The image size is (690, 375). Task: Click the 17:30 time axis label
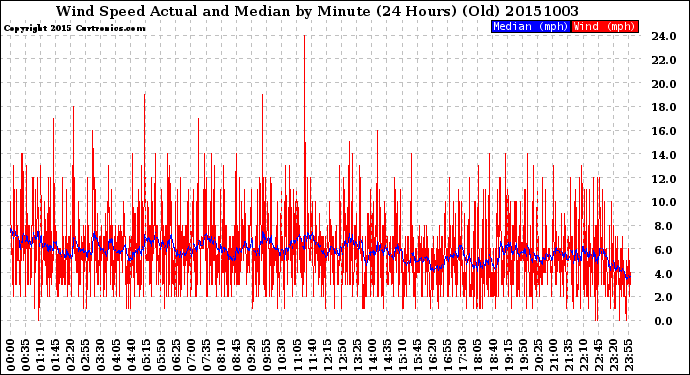point(462,355)
